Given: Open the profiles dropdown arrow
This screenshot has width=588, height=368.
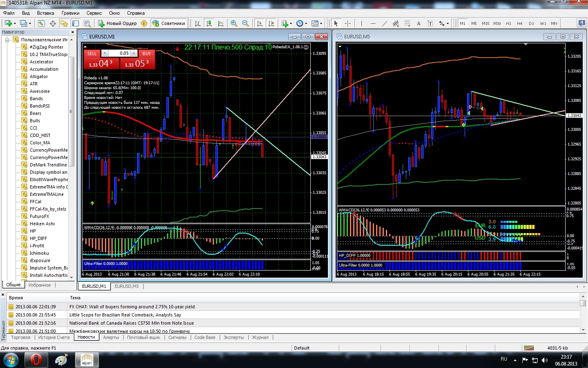Looking at the screenshot, I should [30, 23].
